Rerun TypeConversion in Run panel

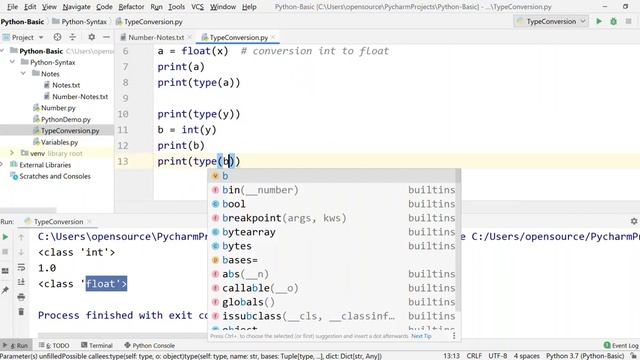pyautogui.click(x=5, y=237)
